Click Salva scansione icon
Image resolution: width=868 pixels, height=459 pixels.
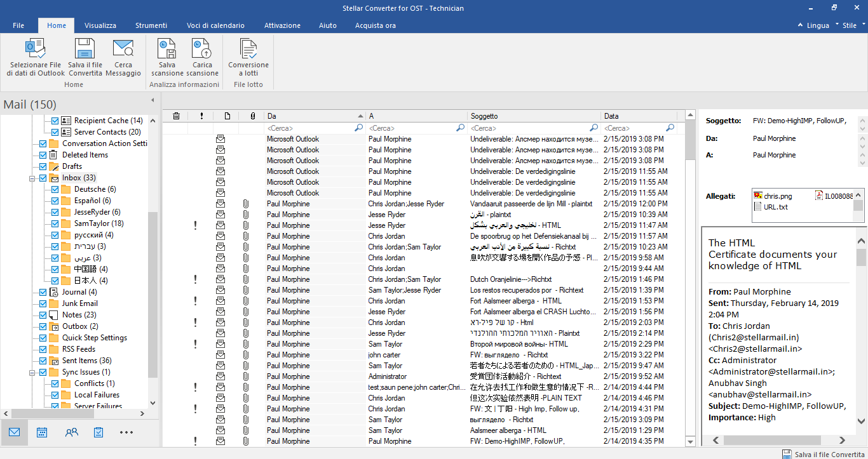click(x=167, y=57)
